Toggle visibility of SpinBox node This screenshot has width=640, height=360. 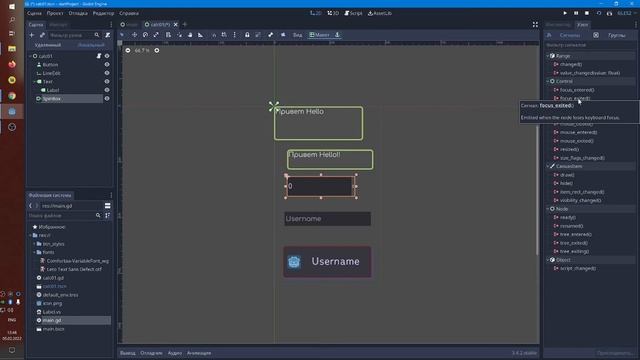pyautogui.click(x=107, y=98)
